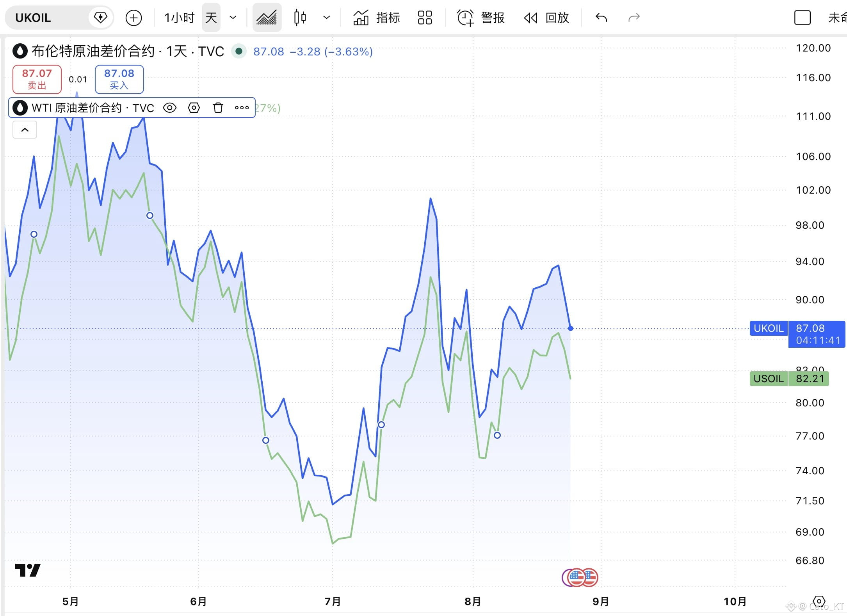
Task: Click the 102.00 price scale label
Action: coord(813,190)
